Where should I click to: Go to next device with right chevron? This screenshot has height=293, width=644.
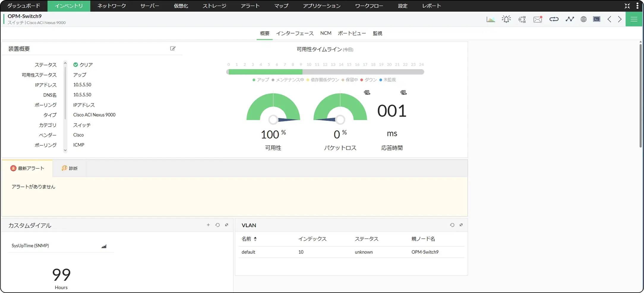[620, 19]
